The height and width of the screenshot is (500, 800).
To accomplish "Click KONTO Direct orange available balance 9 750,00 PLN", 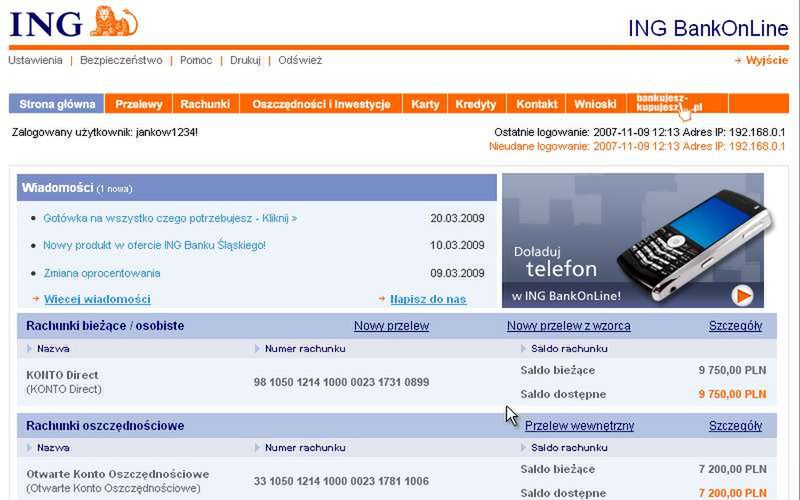I will [x=732, y=394].
